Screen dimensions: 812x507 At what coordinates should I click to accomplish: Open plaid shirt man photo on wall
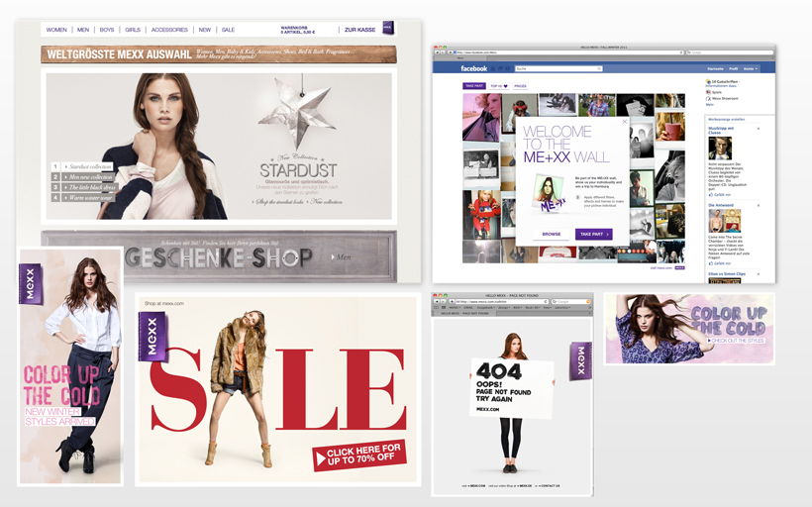(x=596, y=106)
